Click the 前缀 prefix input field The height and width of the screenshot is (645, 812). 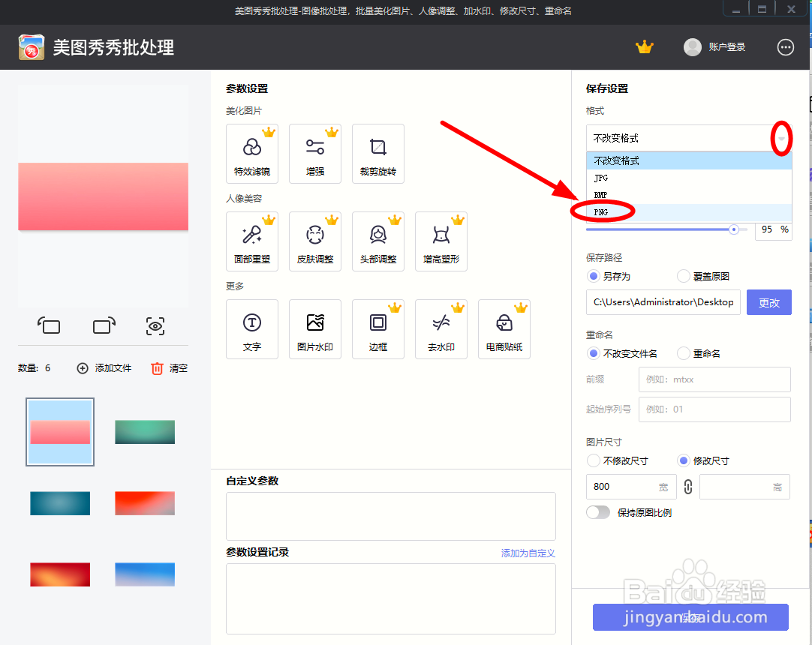714,379
